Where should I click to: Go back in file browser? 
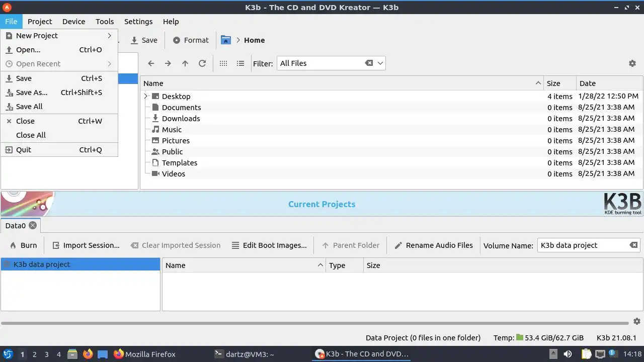point(151,63)
